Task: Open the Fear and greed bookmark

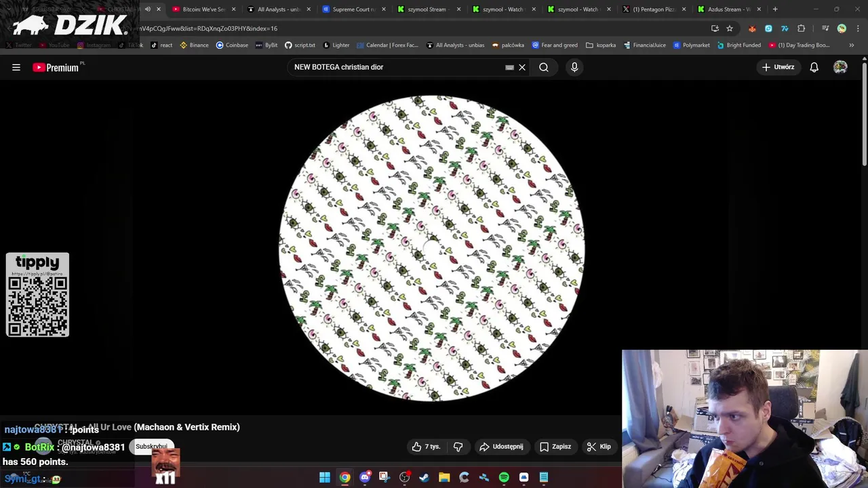Action: [x=555, y=45]
